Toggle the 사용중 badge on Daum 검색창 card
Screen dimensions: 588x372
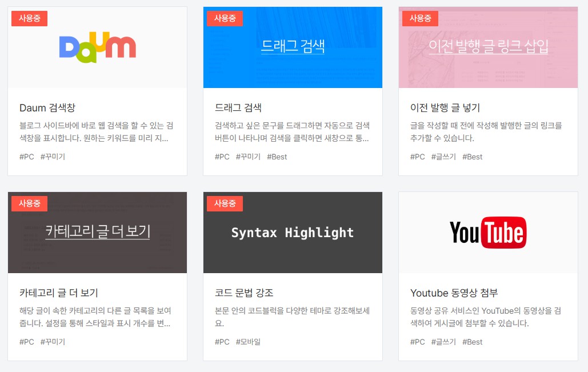point(29,18)
